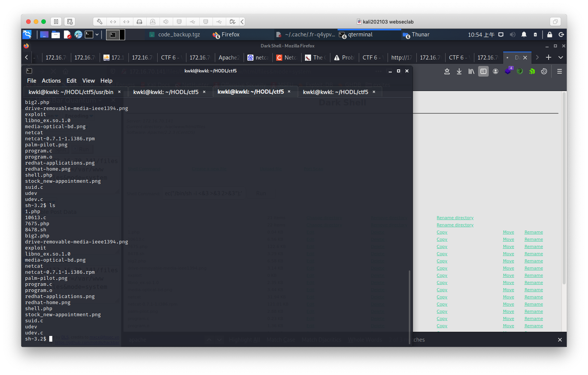Screen dimensions: 588x375
Task: Switch to the phpMyAdmin 172.1 tab
Action: (114, 57)
